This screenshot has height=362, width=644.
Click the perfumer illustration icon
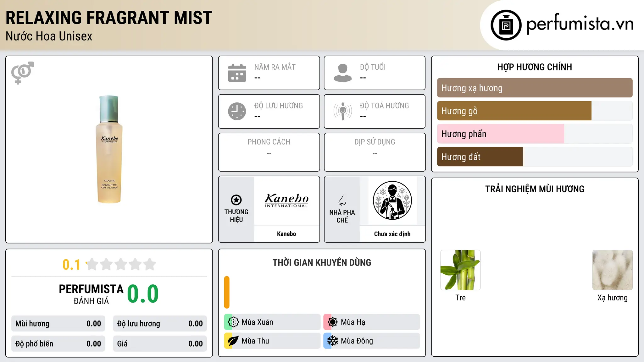[x=392, y=200]
